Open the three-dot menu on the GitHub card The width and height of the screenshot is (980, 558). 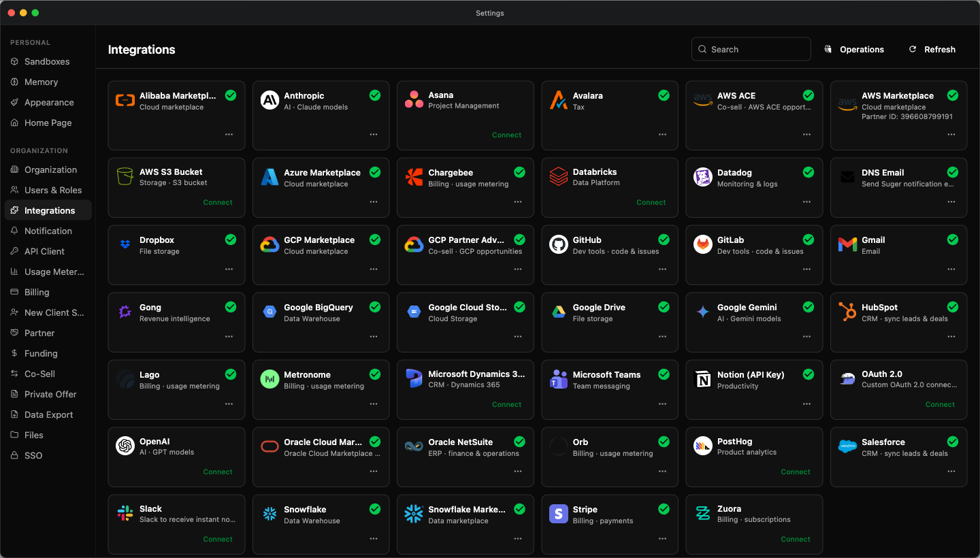(x=662, y=269)
